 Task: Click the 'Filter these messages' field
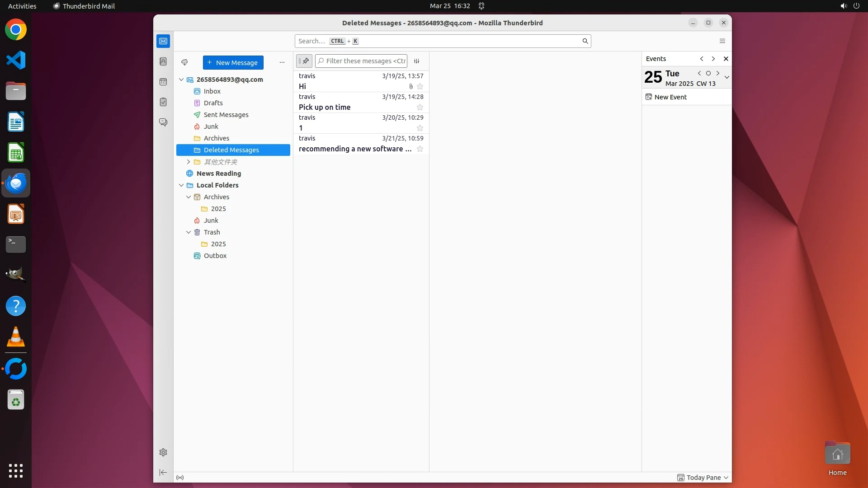365,61
